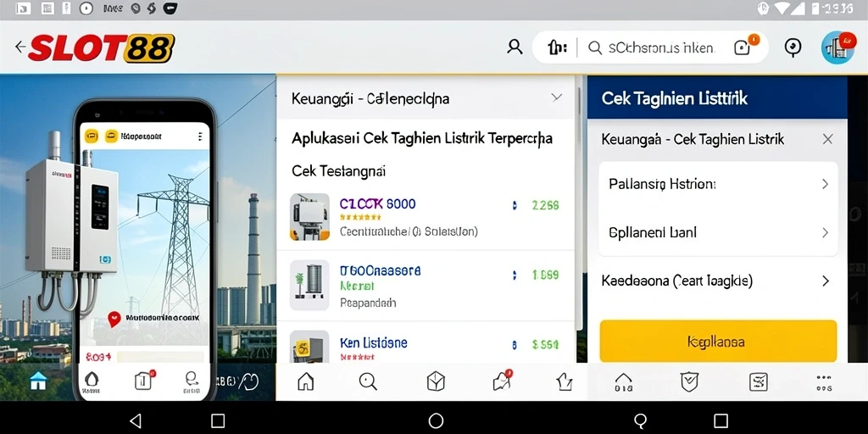Open the user account profile icon

click(515, 47)
